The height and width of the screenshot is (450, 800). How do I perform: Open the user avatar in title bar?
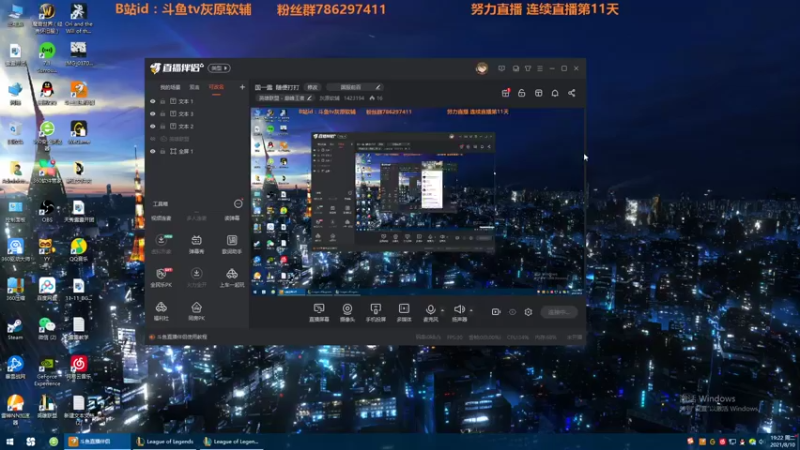(x=482, y=68)
